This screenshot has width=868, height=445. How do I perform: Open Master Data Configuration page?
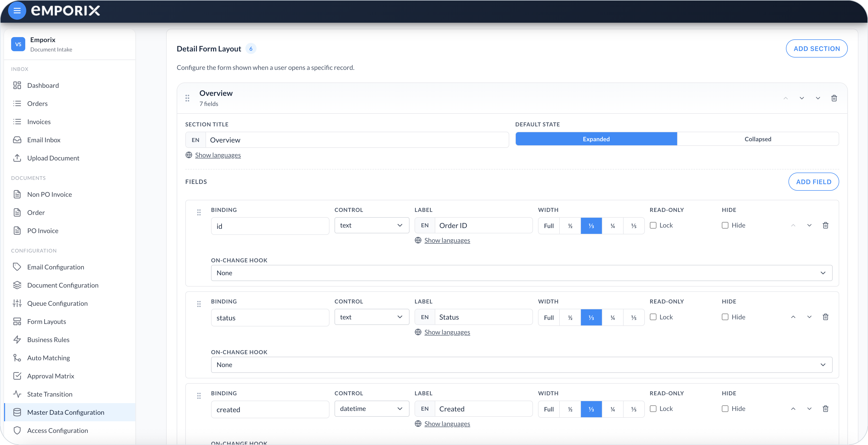(70, 412)
